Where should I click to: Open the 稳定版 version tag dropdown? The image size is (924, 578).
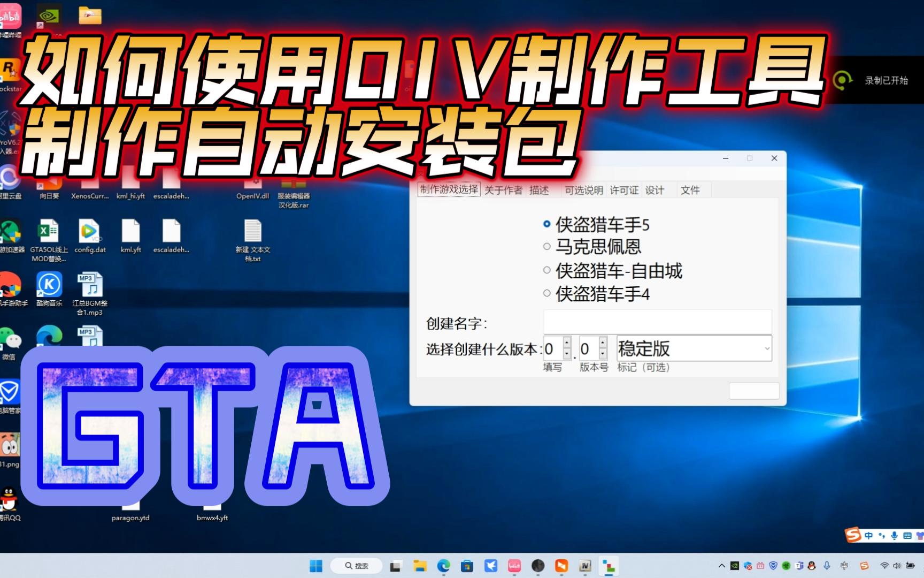[694, 348]
